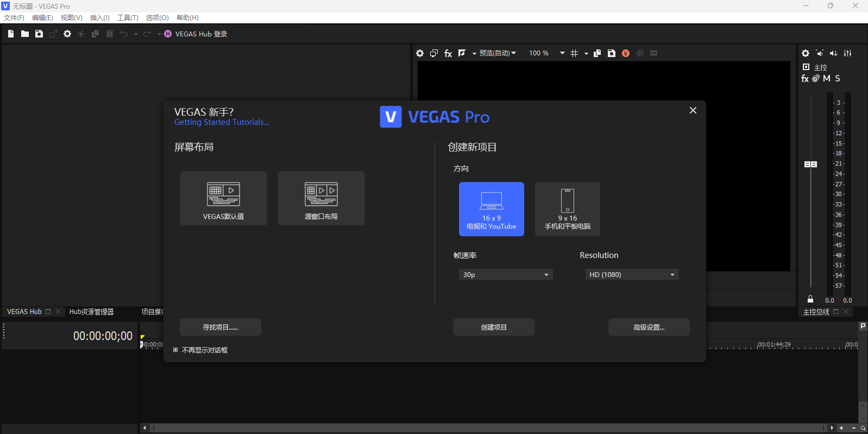Click VEGAS Hub 登录 in the toolbar
Viewport: 868px width, 434px height.
[196, 34]
